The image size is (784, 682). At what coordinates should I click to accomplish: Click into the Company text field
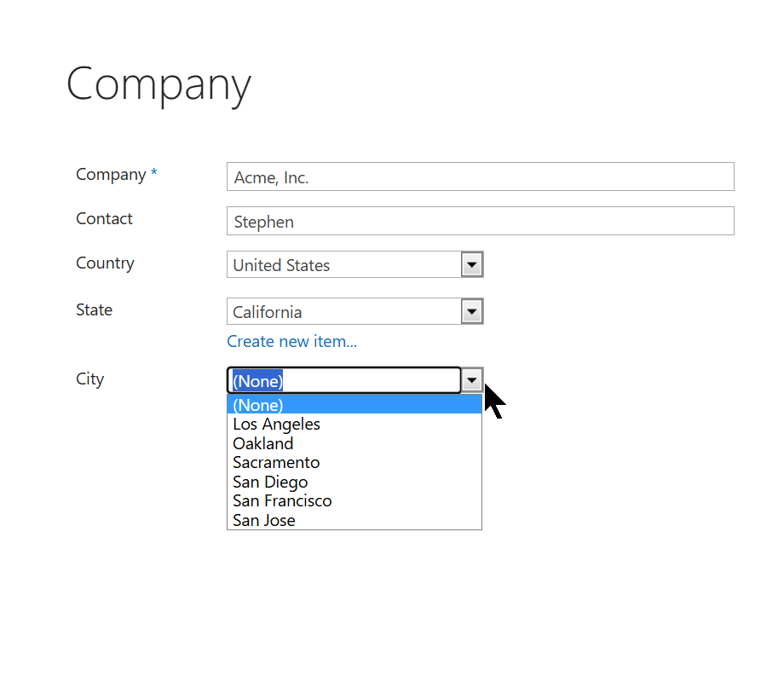tap(480, 176)
